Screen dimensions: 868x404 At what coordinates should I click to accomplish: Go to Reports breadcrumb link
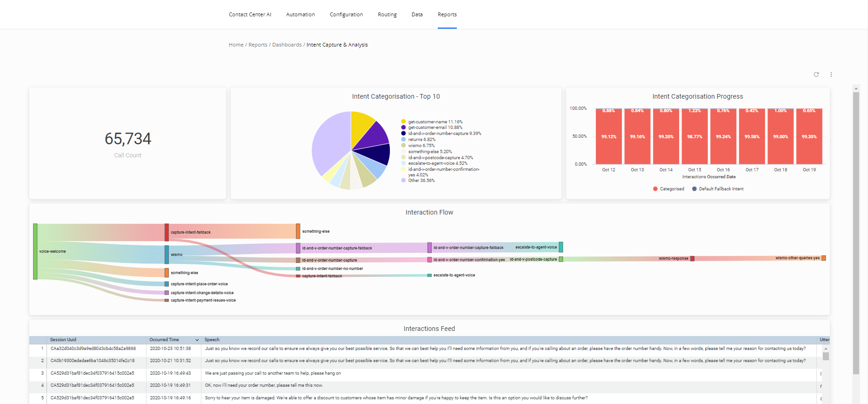coord(258,45)
